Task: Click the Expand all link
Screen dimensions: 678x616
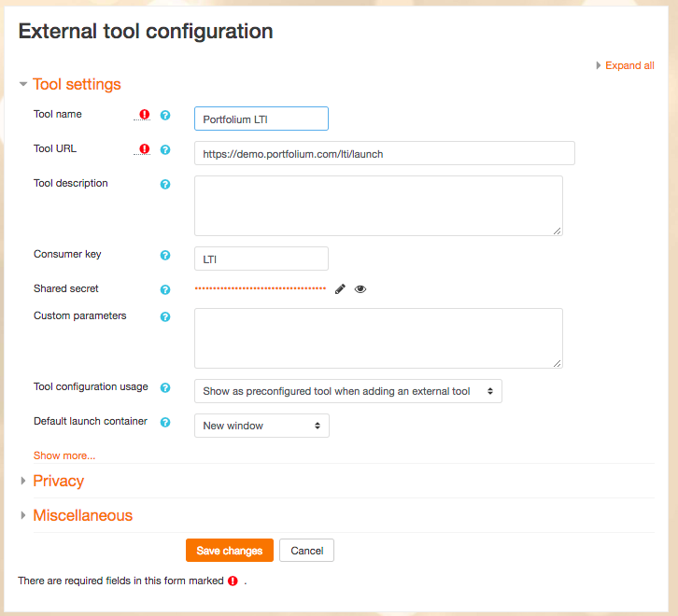Action: pos(629,65)
